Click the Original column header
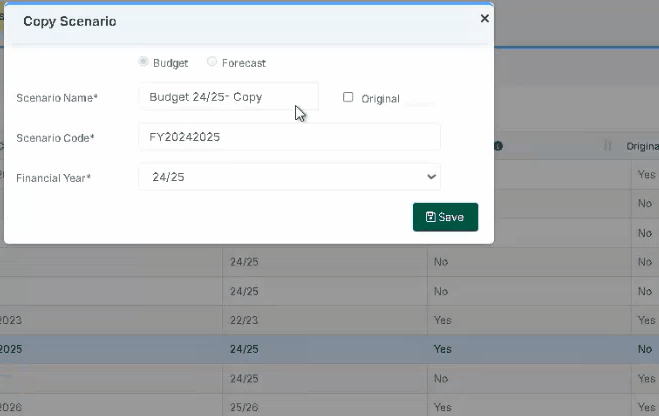Image resolution: width=659 pixels, height=416 pixels. [x=642, y=146]
